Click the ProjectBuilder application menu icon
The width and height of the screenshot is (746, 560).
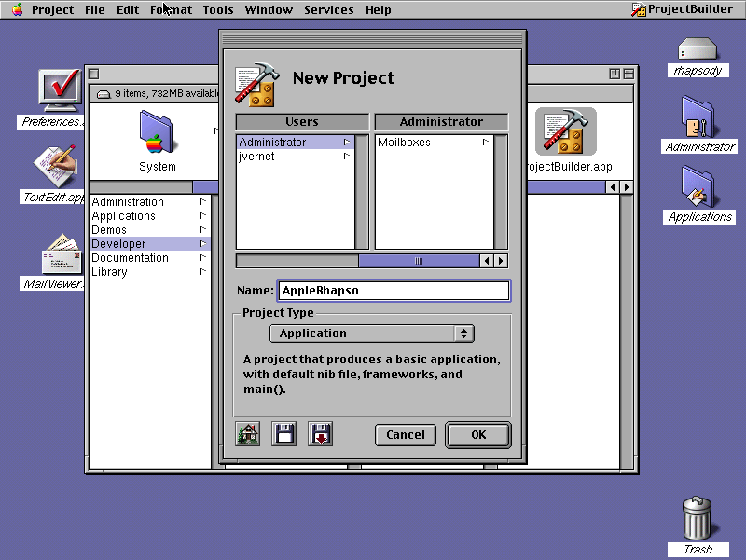[638, 9]
